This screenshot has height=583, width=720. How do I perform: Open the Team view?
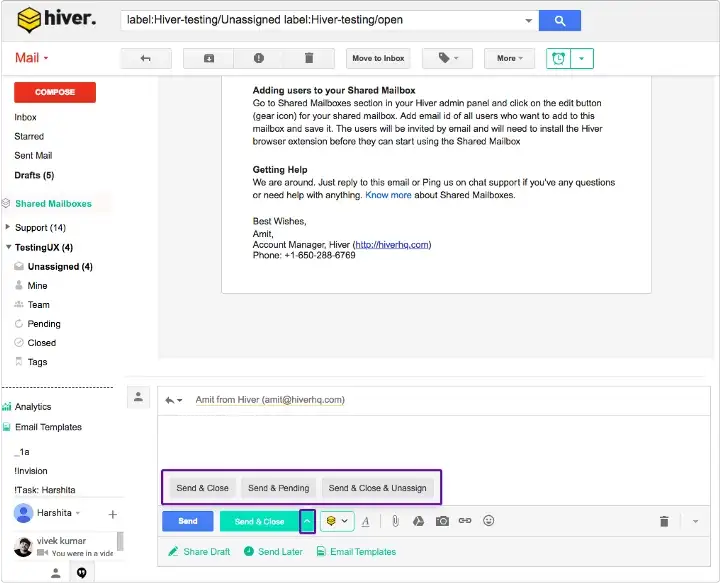(x=38, y=305)
